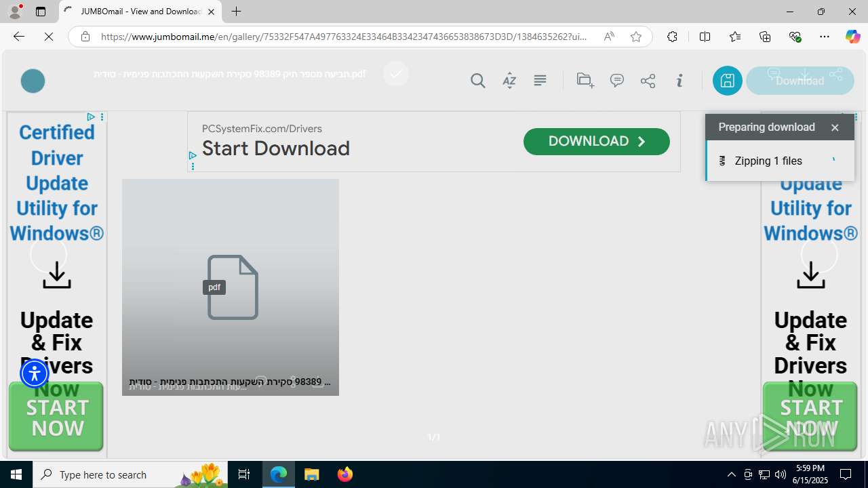Screen dimensions: 868x488
Task: Stop page loading with X button
Action: pyautogui.click(x=49, y=37)
